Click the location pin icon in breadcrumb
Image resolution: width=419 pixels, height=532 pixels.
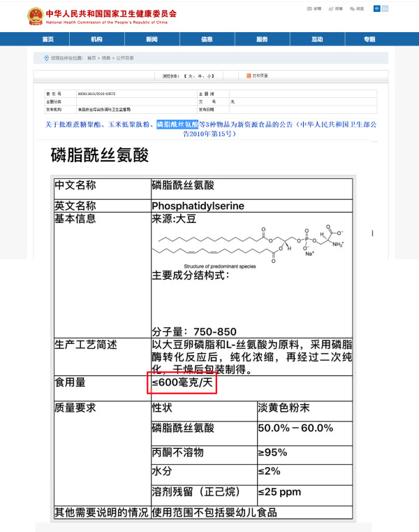[47, 58]
